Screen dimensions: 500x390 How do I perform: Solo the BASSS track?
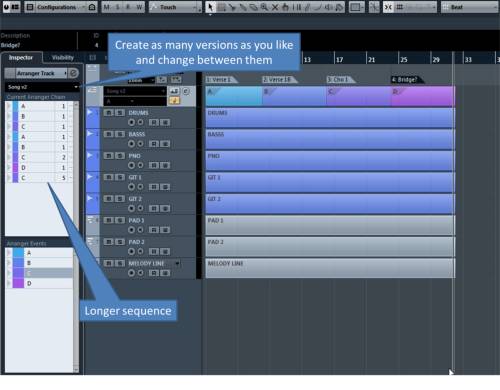[x=120, y=134]
